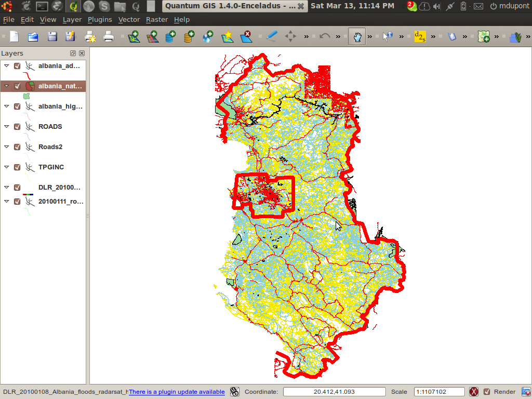532x399 pixels.
Task: Add a vector layer
Action: coord(134,36)
